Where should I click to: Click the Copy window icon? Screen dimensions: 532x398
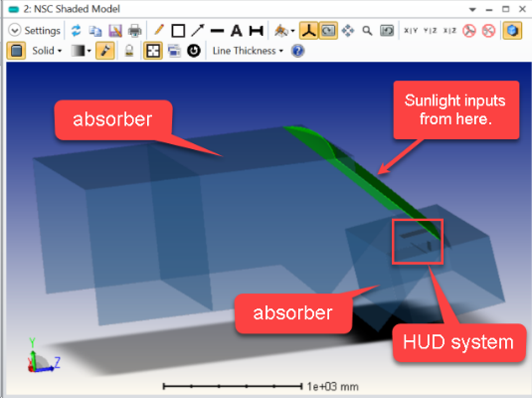[x=95, y=31]
